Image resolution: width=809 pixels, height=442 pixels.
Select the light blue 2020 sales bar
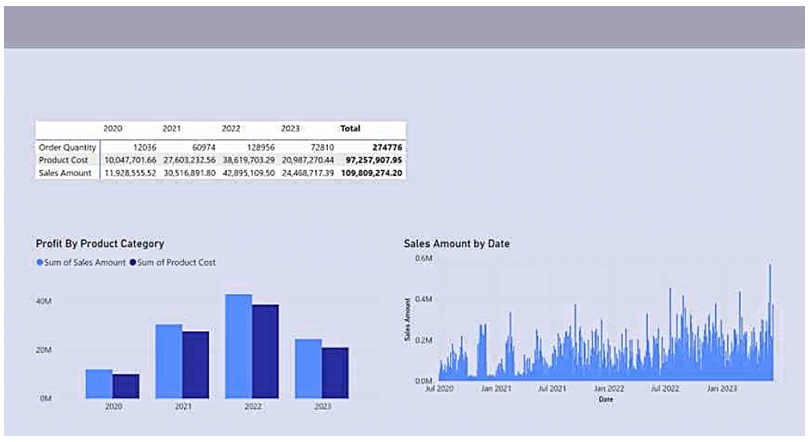point(98,384)
